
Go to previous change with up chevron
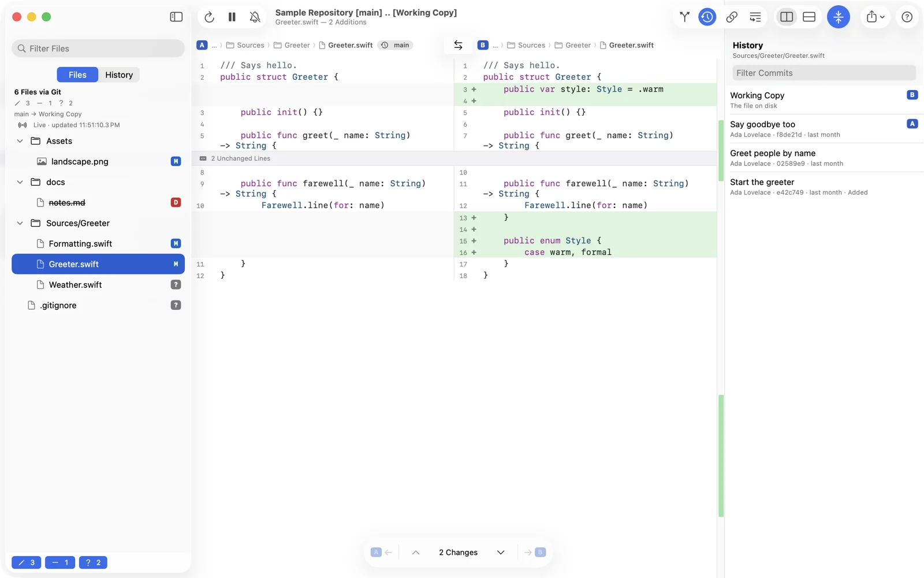tap(416, 553)
